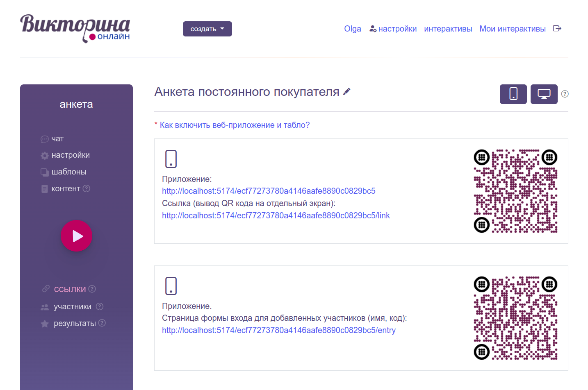This screenshot has width=588, height=390.
Task: Select ссылки in sidebar
Action: (70, 289)
